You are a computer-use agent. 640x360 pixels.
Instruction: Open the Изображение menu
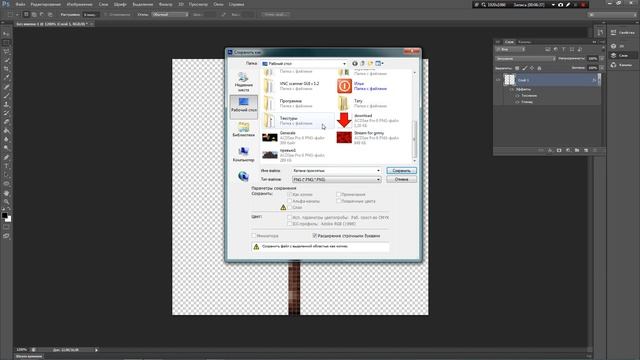click(79, 4)
